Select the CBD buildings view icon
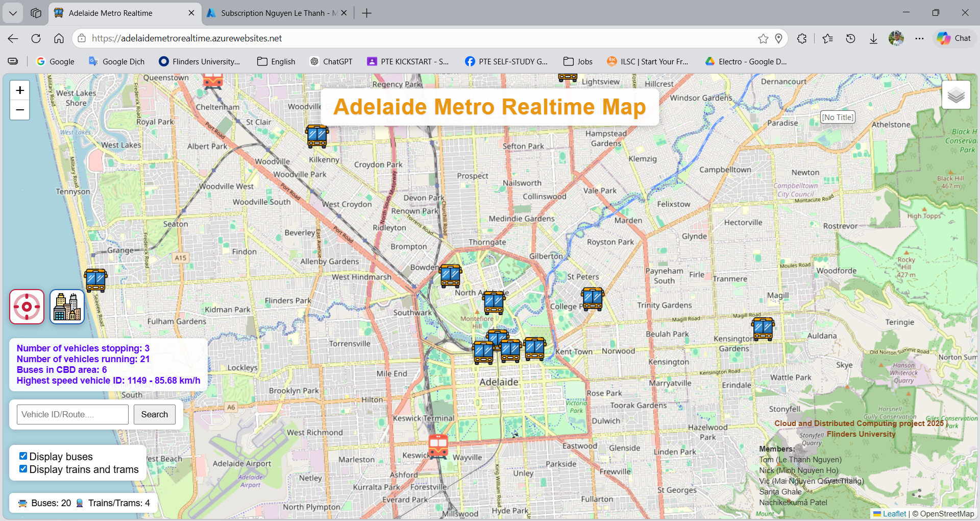980x521 pixels. 66,306
